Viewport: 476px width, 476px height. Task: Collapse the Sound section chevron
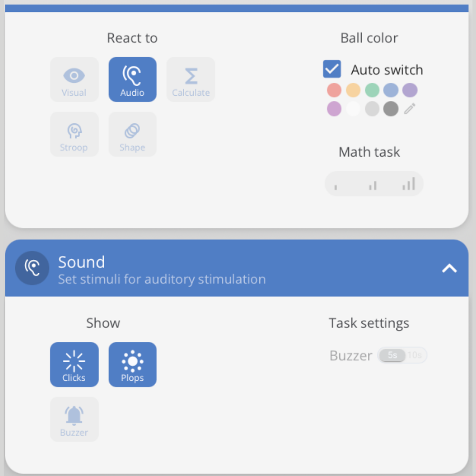[449, 268]
